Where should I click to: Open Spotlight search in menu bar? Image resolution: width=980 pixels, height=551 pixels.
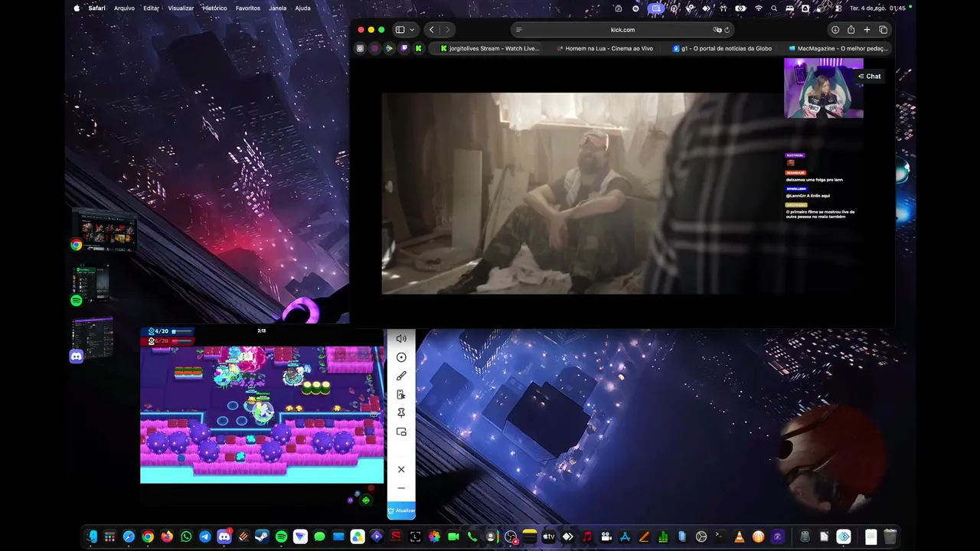[x=774, y=8]
